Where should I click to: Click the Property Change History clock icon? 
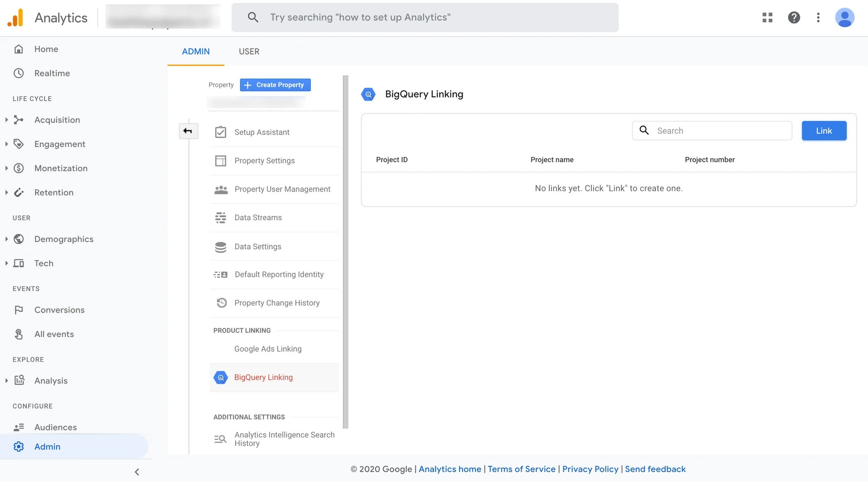click(x=221, y=303)
